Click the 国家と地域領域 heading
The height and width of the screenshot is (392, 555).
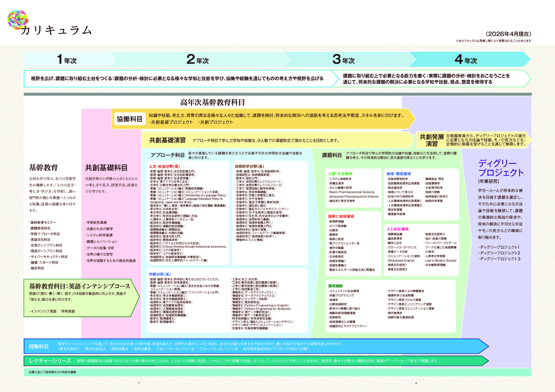point(341,216)
